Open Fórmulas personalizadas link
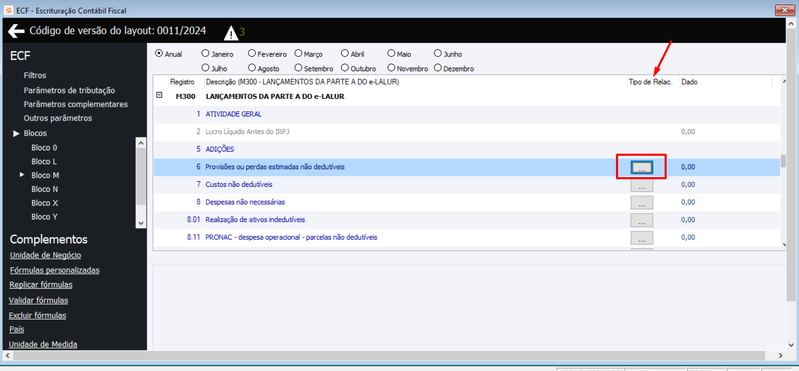This screenshot has height=371, width=799. pyautogui.click(x=55, y=270)
